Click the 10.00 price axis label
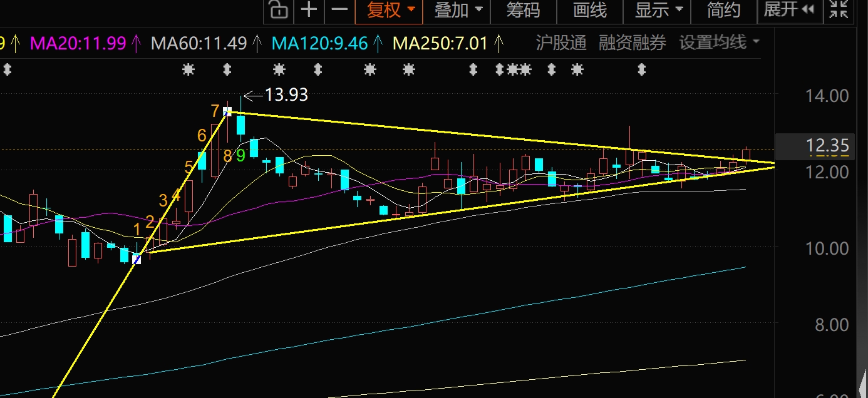 827,248
